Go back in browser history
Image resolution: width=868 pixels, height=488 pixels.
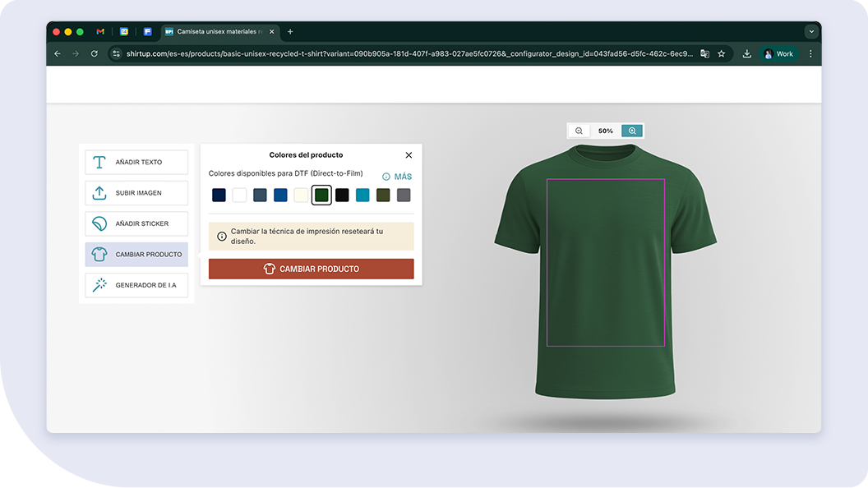(58, 53)
